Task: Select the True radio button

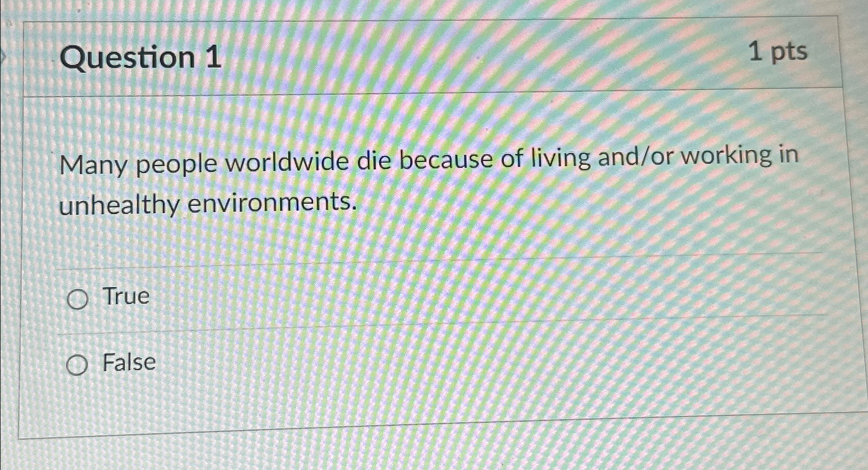Action: tap(77, 300)
